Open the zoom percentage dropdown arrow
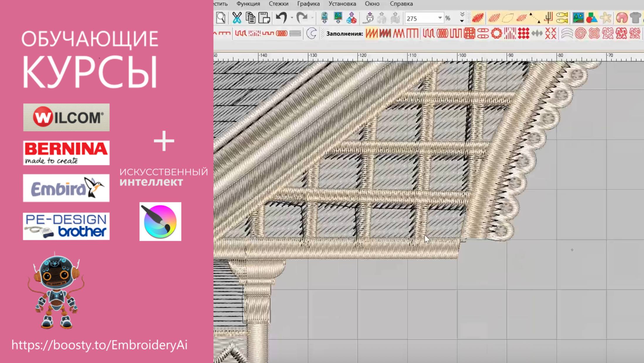 [440, 18]
